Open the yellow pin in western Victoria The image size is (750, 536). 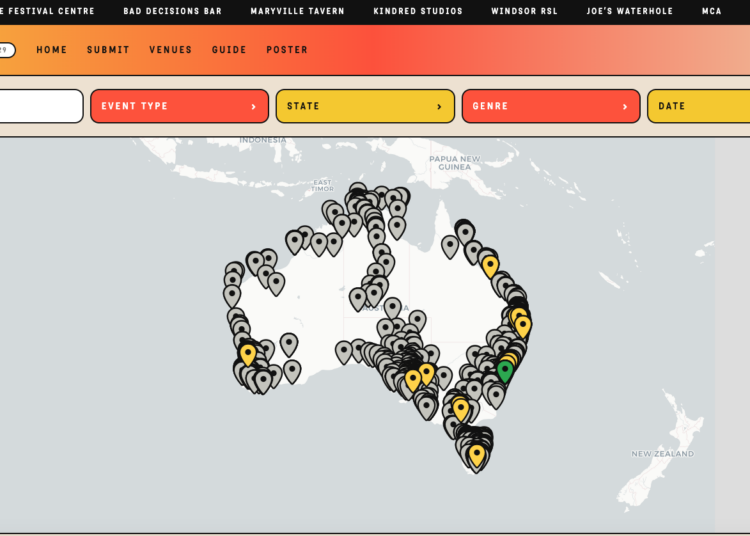(461, 409)
